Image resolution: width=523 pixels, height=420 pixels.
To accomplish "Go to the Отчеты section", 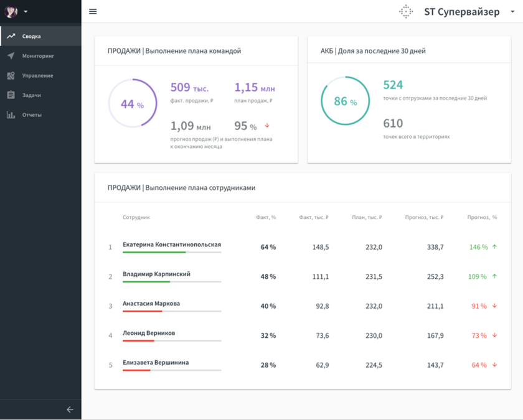I will (x=32, y=115).
